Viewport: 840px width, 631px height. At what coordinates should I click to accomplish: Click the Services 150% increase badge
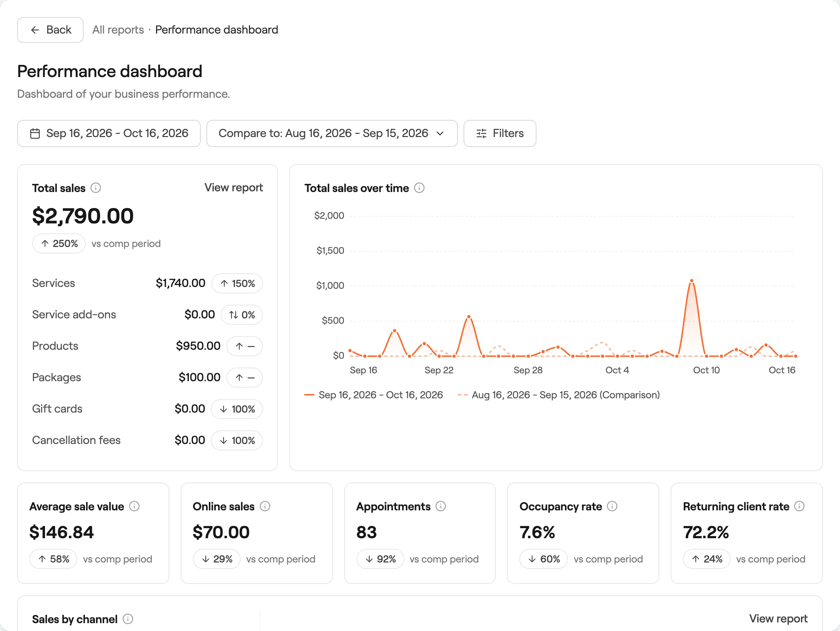237,283
